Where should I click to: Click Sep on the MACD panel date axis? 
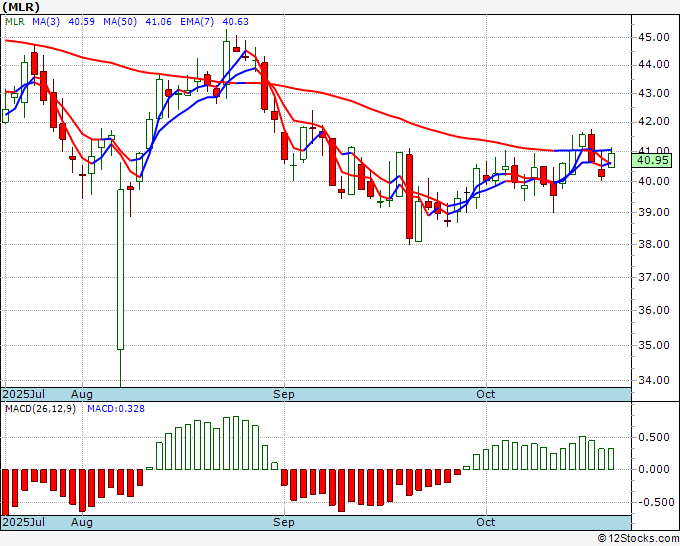[x=284, y=522]
